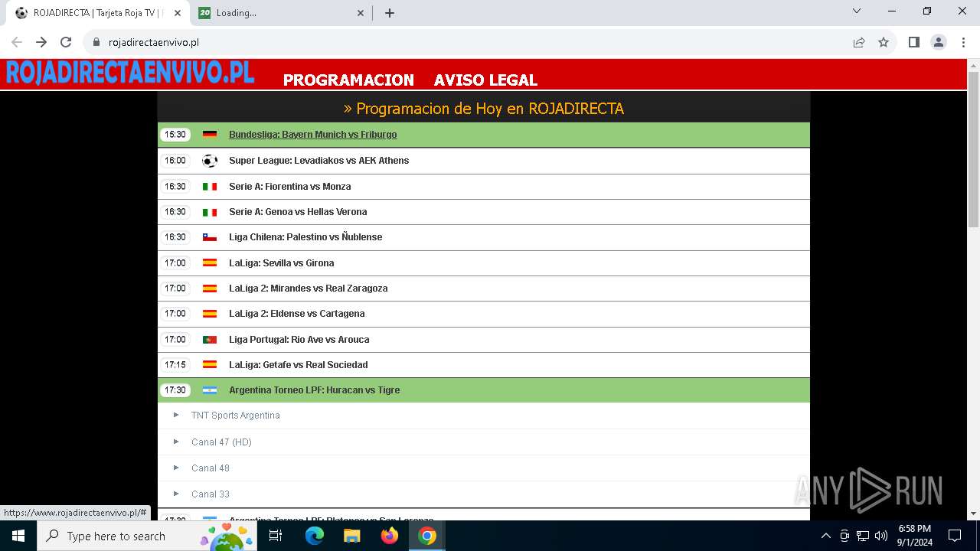Click the German flag icon
The image size is (980, 551).
coord(210,135)
